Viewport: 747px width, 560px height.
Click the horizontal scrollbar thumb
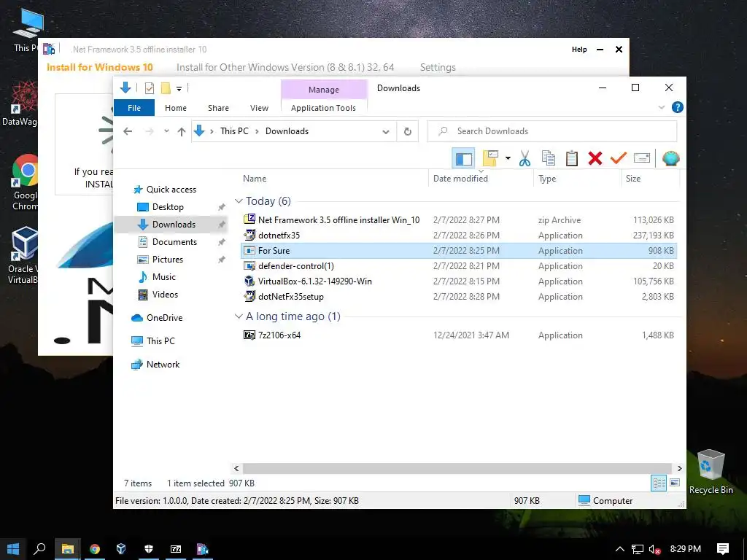point(457,469)
